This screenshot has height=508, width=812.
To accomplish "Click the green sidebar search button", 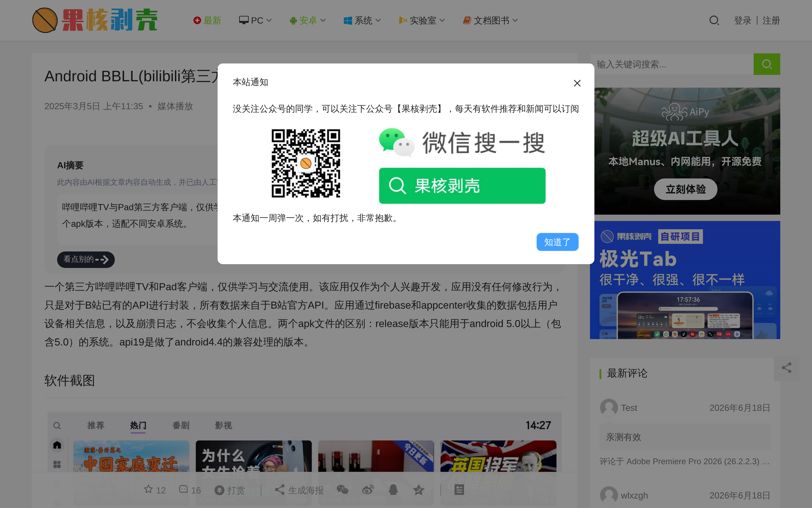I will click(x=767, y=64).
